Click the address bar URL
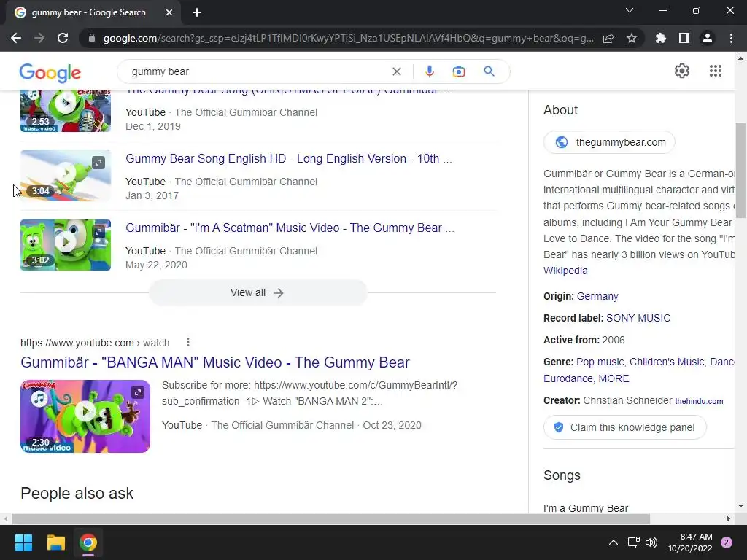 coord(348,39)
